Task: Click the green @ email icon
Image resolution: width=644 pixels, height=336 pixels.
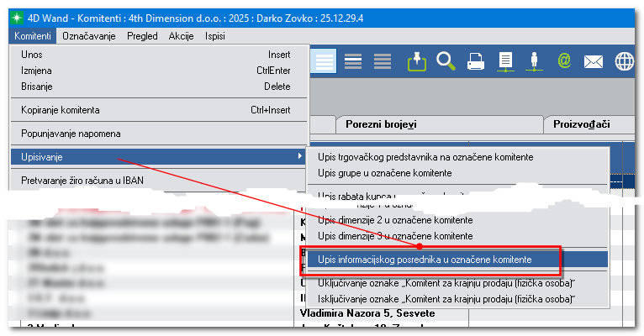Action: (x=564, y=61)
